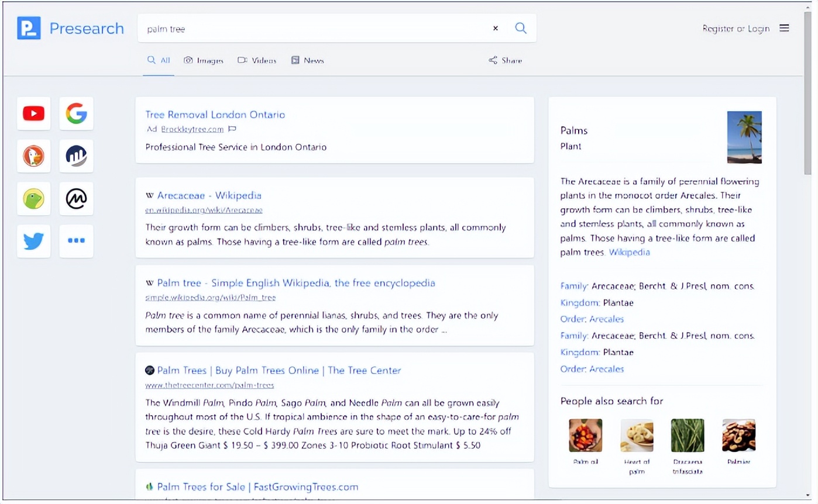Switch to the Videos tab
Screen dimensions: 818x504
(257, 60)
